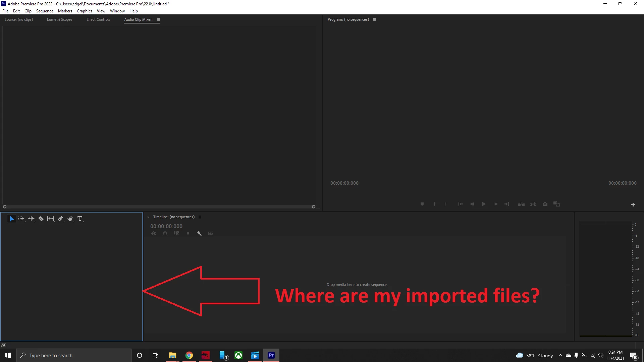
Task: Click the Export Frame camera icon
Action: point(545,204)
